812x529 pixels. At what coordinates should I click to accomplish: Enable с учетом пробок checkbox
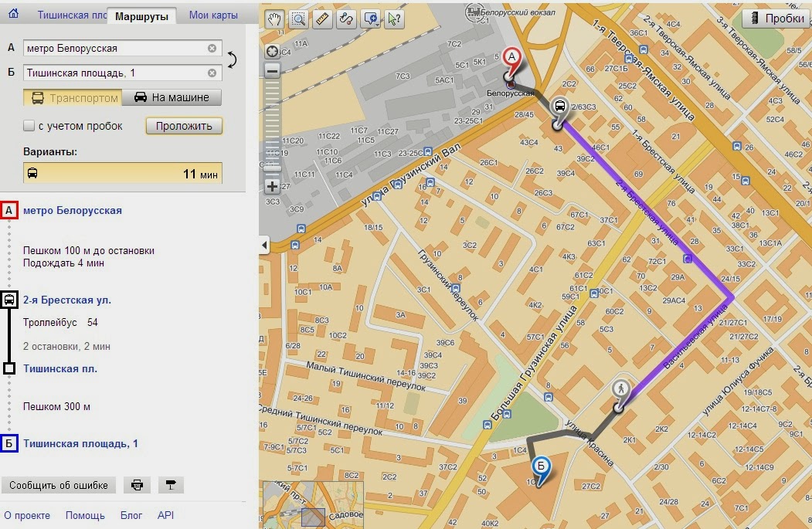(x=29, y=125)
